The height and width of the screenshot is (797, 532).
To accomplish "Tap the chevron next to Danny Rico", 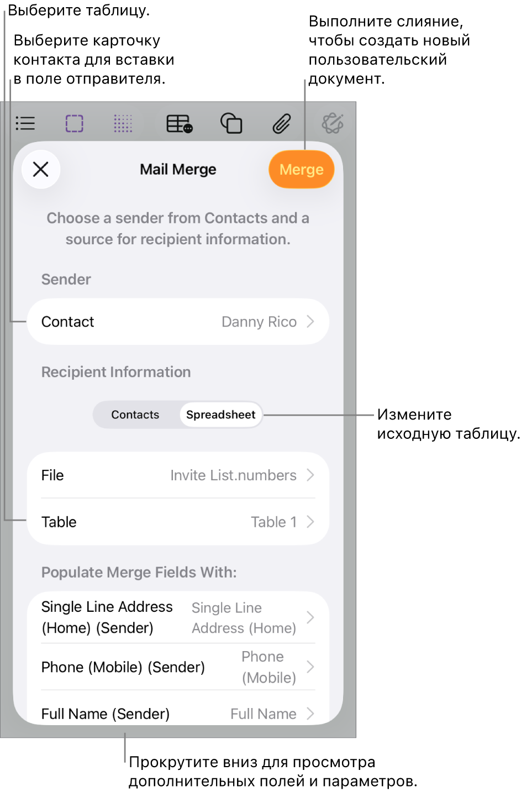I will click(x=310, y=322).
